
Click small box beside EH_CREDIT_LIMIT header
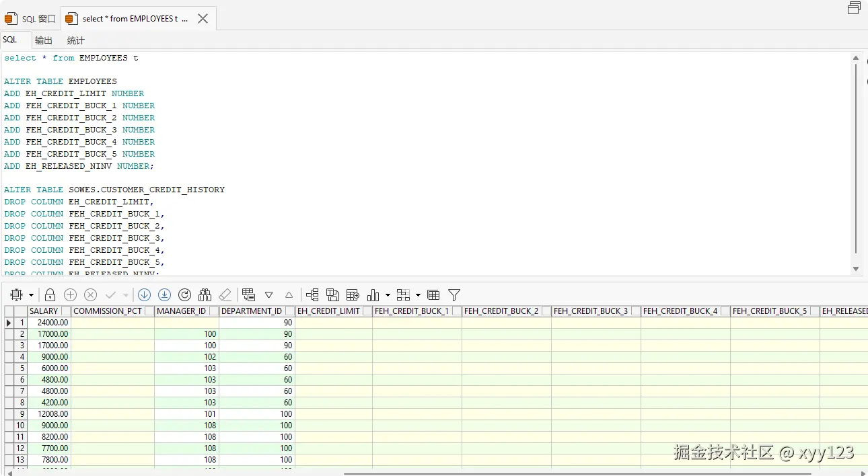[x=367, y=311]
